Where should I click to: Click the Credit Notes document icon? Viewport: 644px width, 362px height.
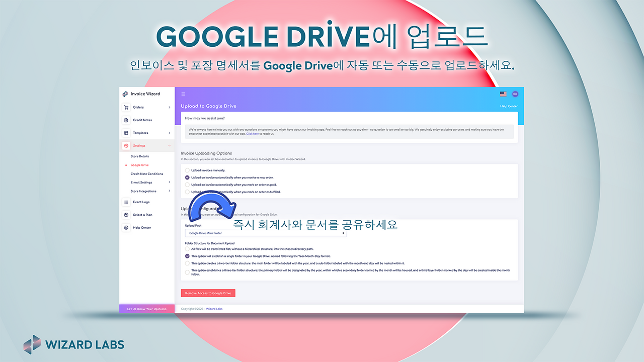click(x=126, y=120)
